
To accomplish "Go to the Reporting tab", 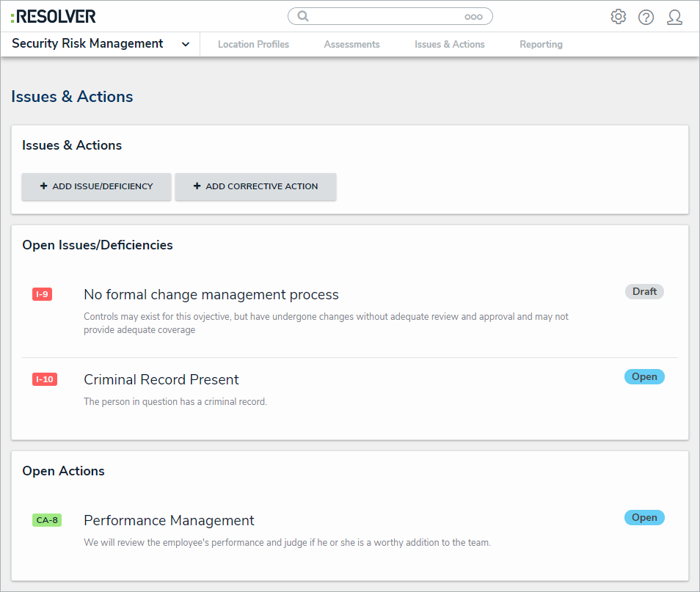I will [x=541, y=44].
